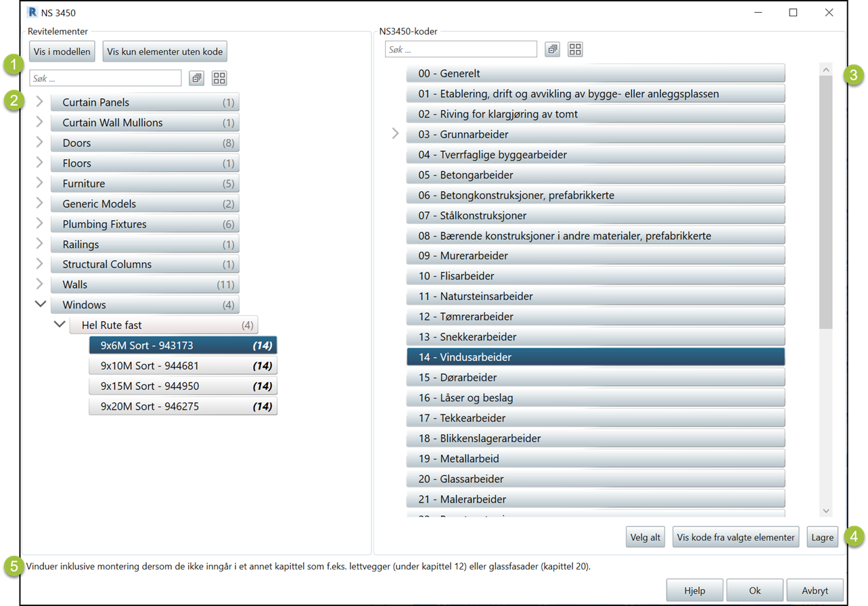Focus the Revitelementer search field

coord(106,79)
